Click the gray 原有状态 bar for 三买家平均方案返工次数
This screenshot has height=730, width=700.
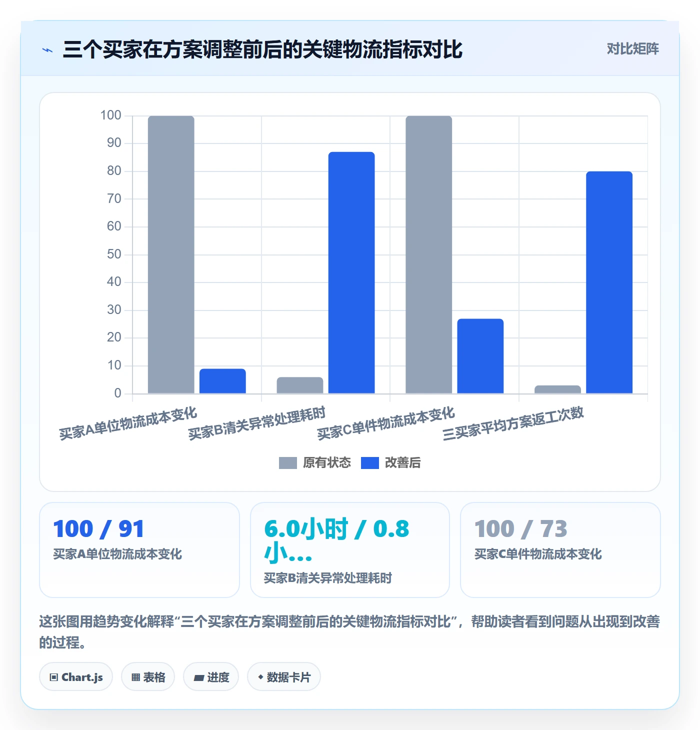558,389
